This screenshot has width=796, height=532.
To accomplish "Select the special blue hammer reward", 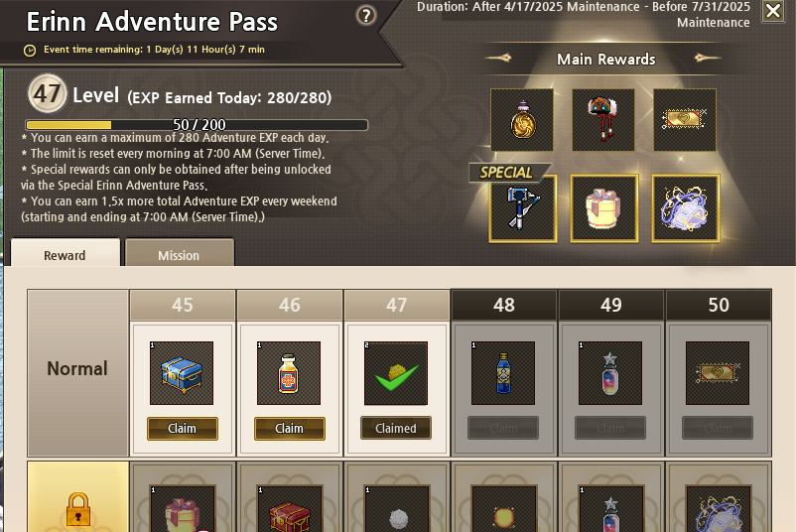I will [x=523, y=208].
